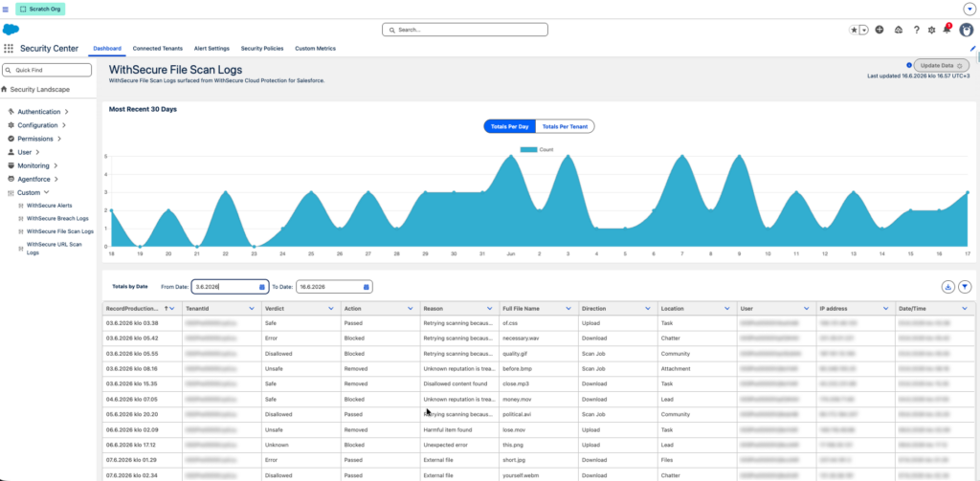Open the From Date calendar picker icon
The image size is (980, 481).
point(262,287)
